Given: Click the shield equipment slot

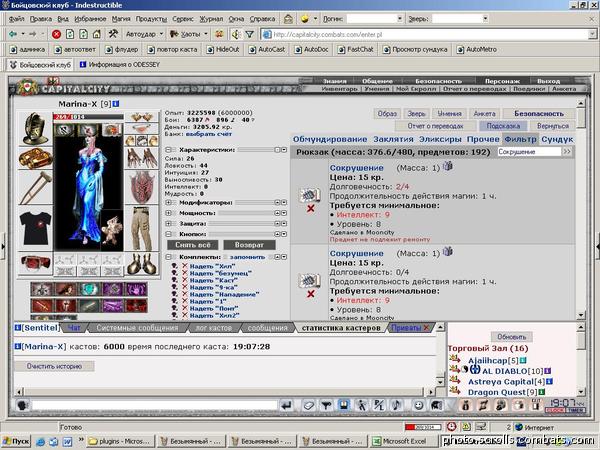Looking at the screenshot, I should 142,187.
